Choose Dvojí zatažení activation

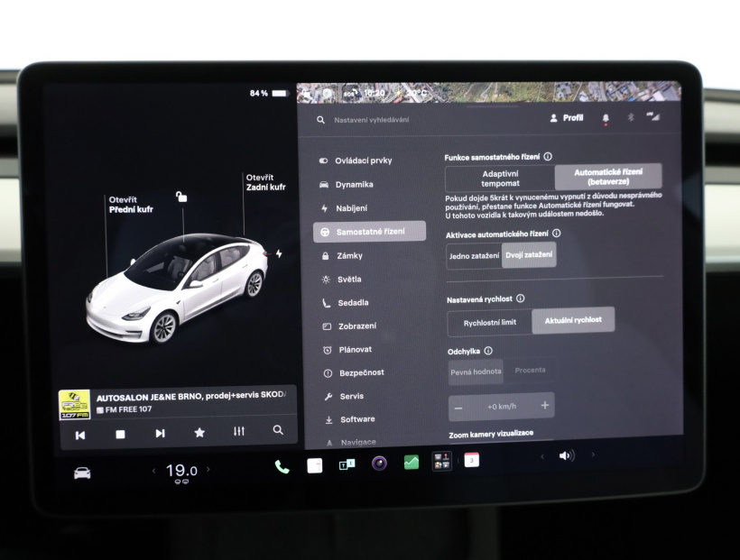pyautogui.click(x=529, y=255)
